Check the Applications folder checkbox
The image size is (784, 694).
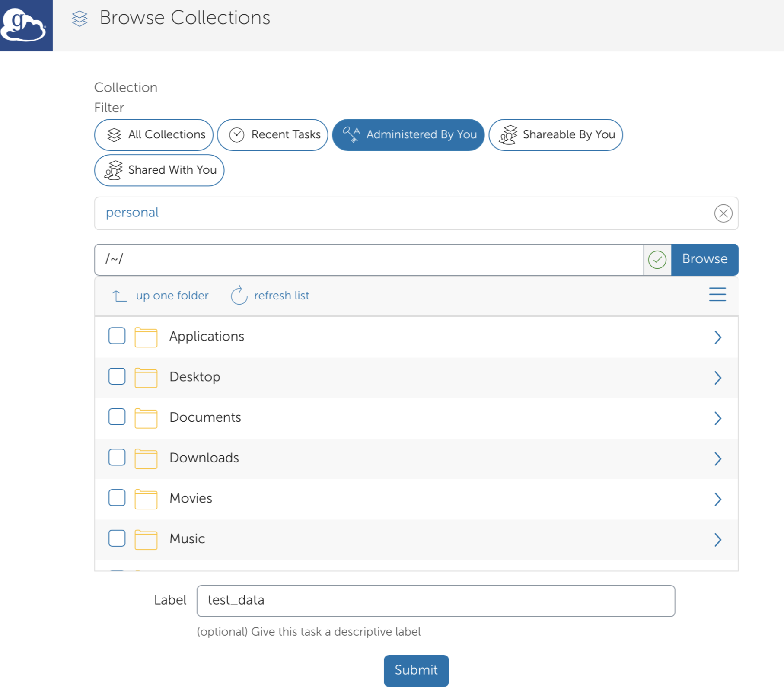[x=117, y=336]
